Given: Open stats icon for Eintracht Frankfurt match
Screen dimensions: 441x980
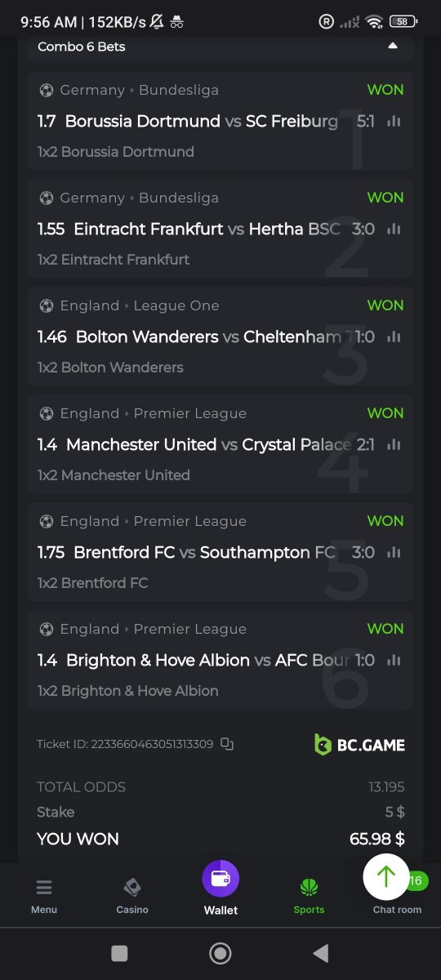Looking at the screenshot, I should [x=394, y=229].
